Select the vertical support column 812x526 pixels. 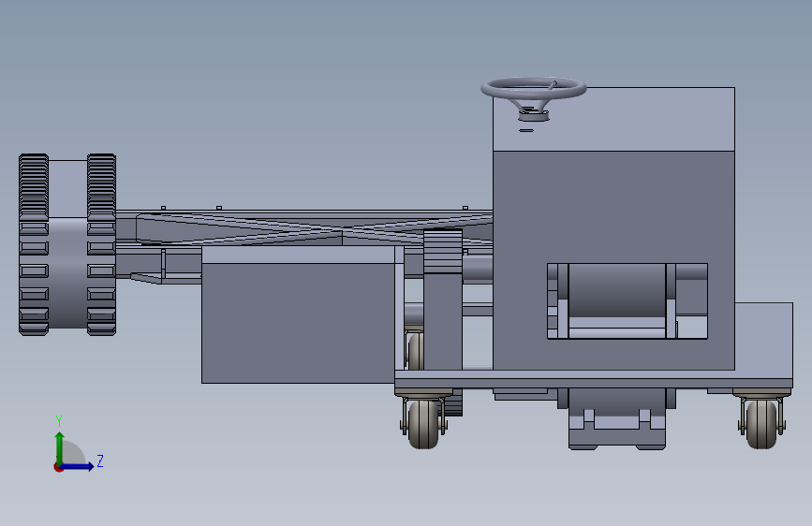coord(443,321)
